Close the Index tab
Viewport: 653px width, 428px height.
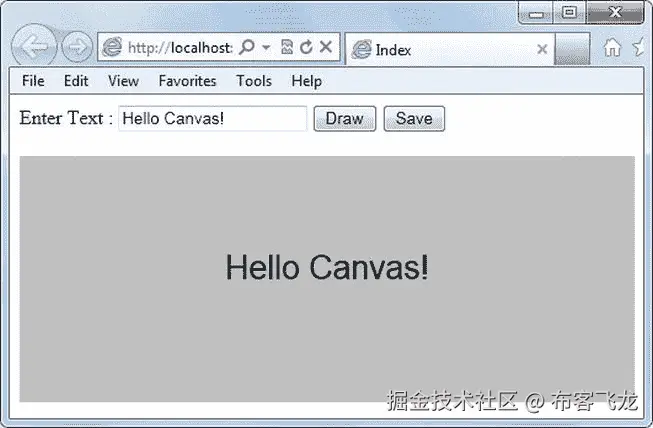pos(542,50)
